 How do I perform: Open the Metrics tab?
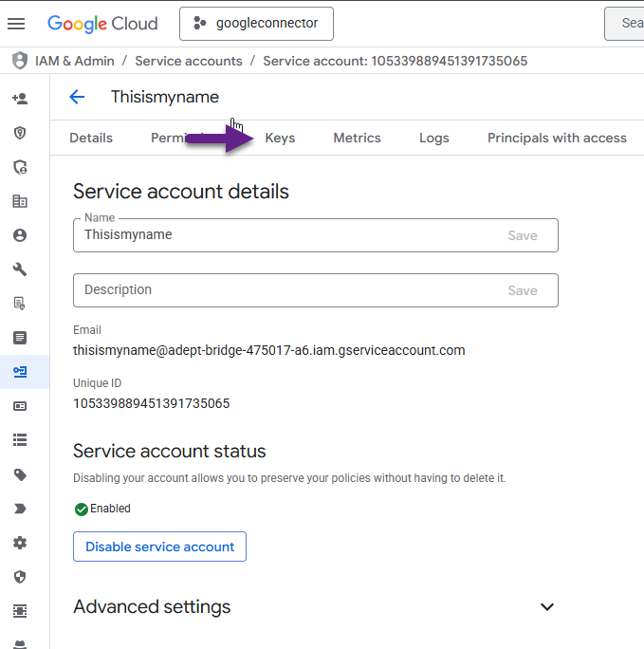(357, 138)
